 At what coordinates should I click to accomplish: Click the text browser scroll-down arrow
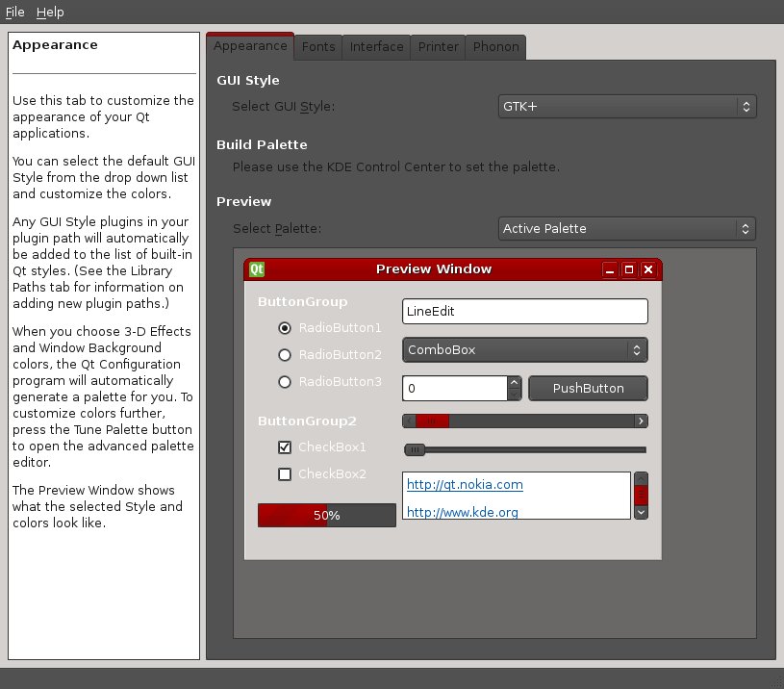[642, 513]
